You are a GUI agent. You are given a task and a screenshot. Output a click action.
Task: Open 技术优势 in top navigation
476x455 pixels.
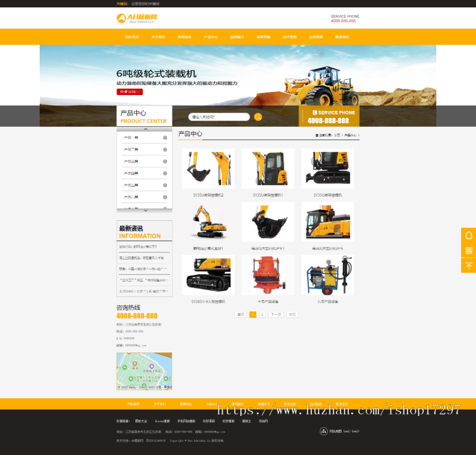(290, 37)
